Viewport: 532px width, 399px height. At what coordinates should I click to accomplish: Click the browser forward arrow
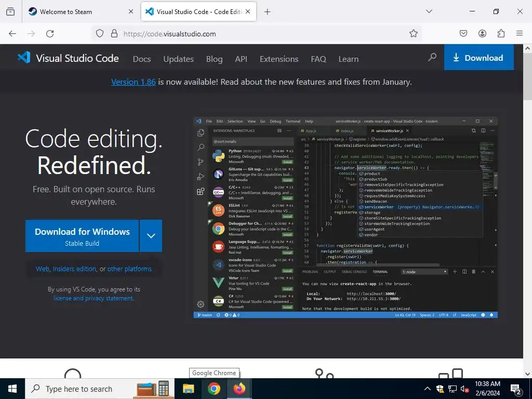(x=31, y=33)
